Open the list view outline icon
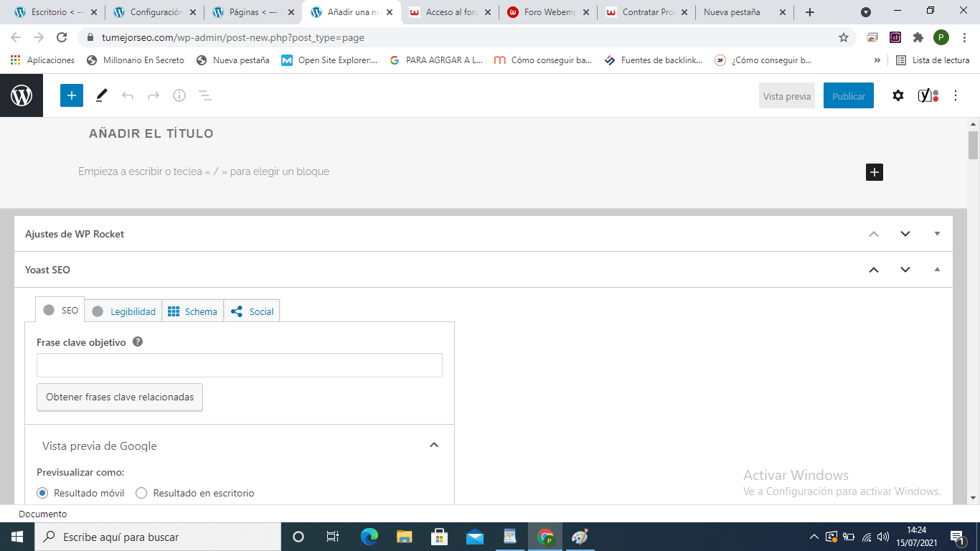This screenshot has width=980, height=551. click(x=204, y=95)
